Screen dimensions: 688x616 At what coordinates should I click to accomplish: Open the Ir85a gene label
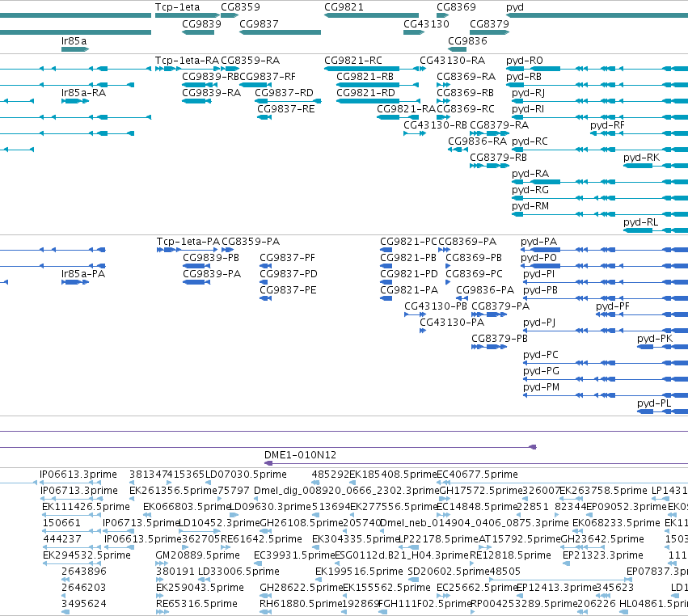tap(74, 40)
